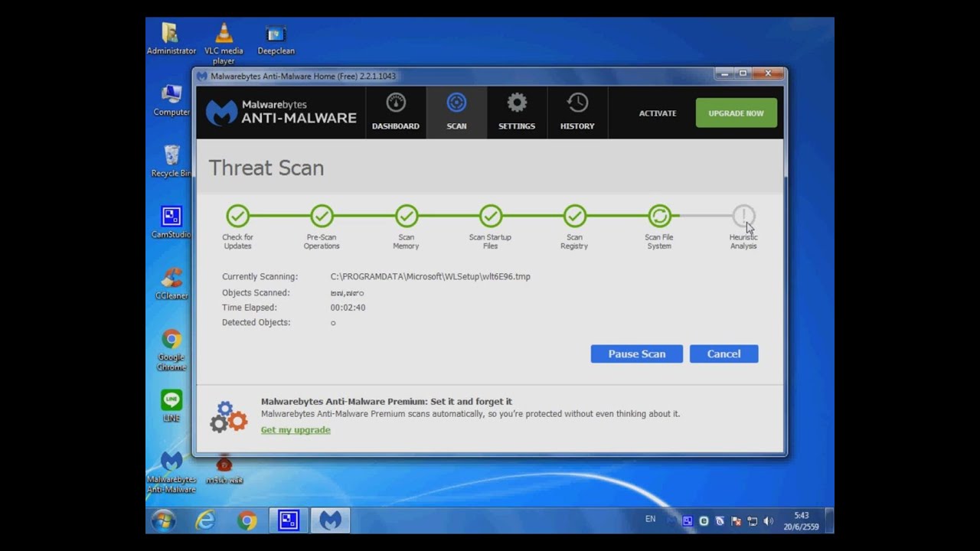The height and width of the screenshot is (551, 980).
Task: Click the gears icon beside Premium promotion
Action: pyautogui.click(x=228, y=416)
